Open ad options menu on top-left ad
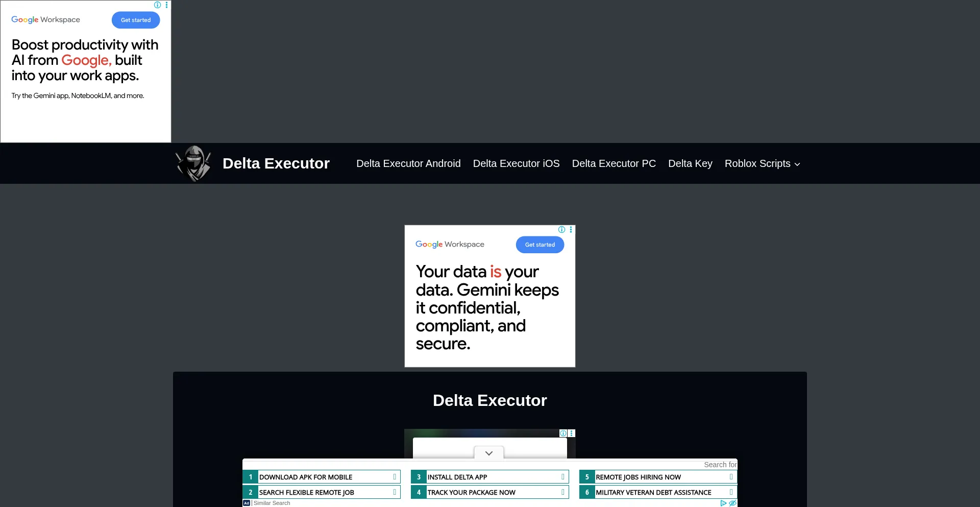Viewport: 980px width, 507px height. pos(166,5)
